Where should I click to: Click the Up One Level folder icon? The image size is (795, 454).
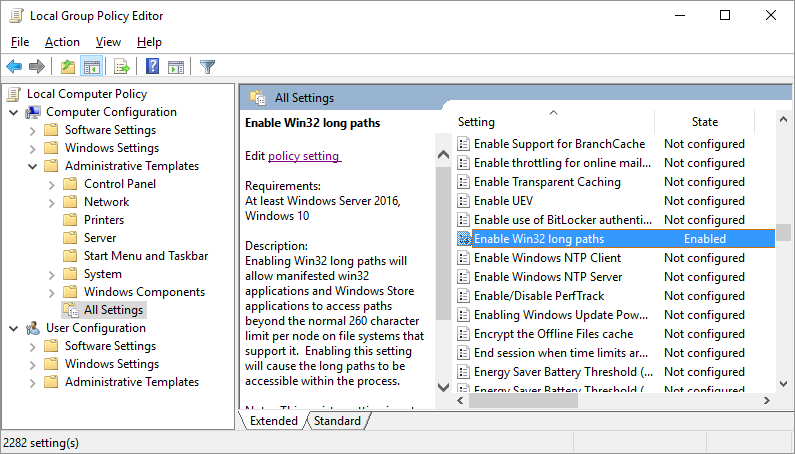[67, 67]
